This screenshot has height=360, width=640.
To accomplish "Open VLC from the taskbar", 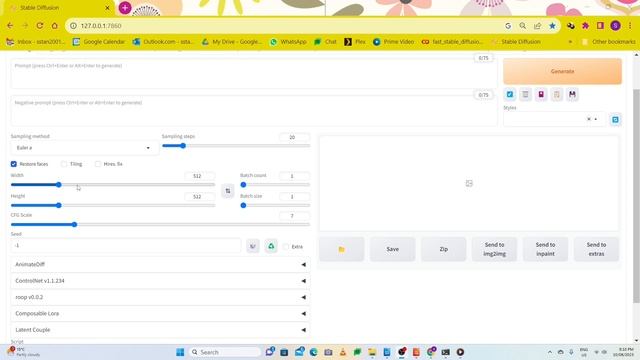I will click(x=343, y=352).
